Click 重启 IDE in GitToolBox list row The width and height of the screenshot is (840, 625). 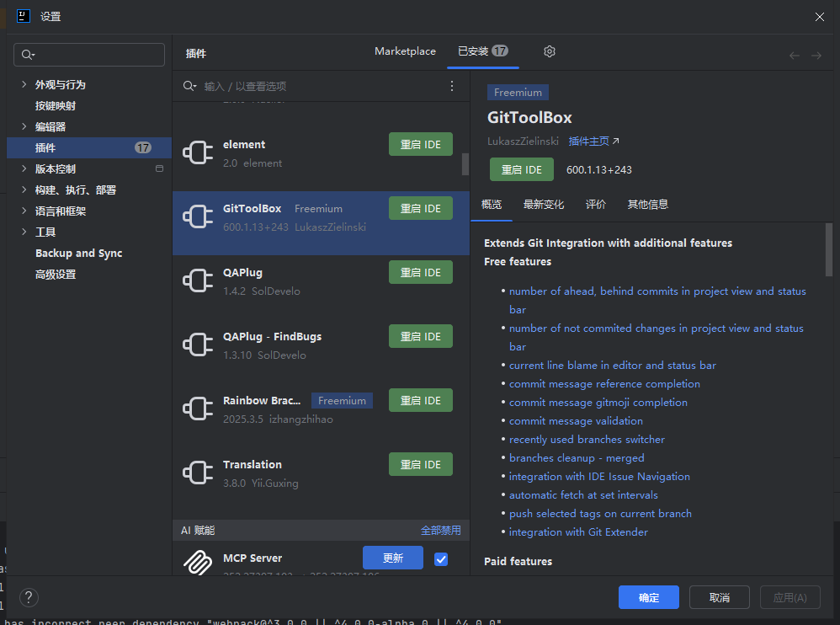(x=421, y=208)
